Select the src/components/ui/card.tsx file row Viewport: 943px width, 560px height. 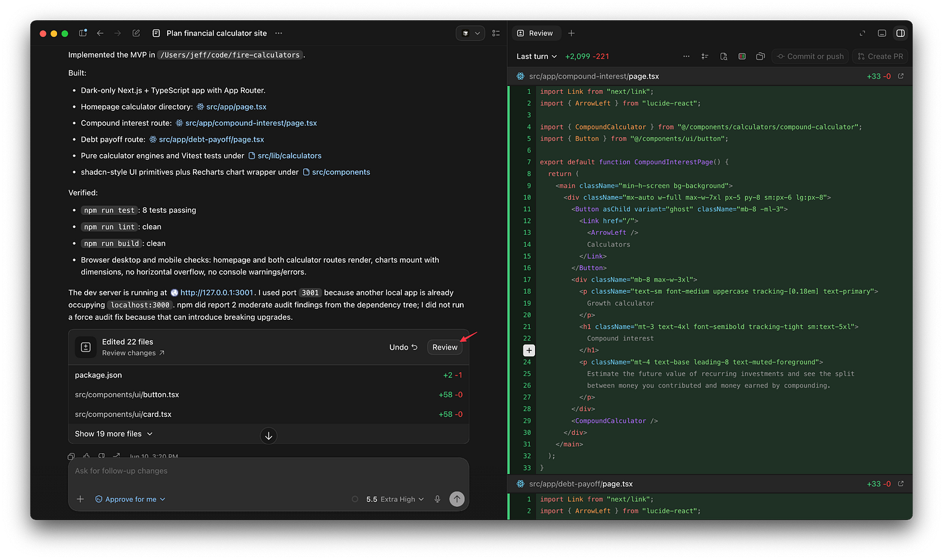[x=268, y=414]
